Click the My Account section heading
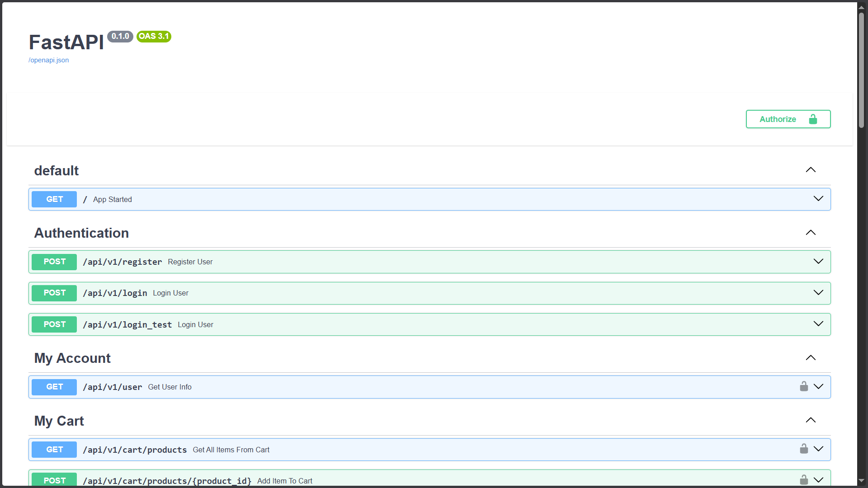The image size is (868, 488). pyautogui.click(x=72, y=358)
